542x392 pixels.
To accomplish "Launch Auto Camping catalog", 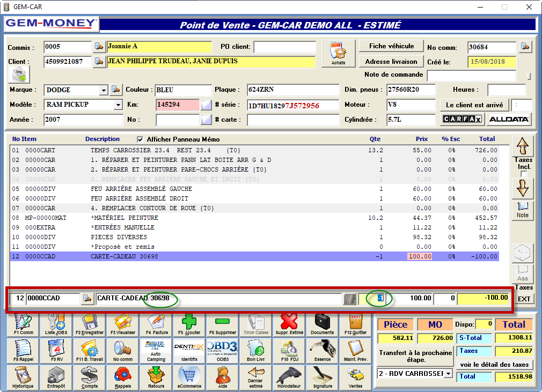I will 156,351.
